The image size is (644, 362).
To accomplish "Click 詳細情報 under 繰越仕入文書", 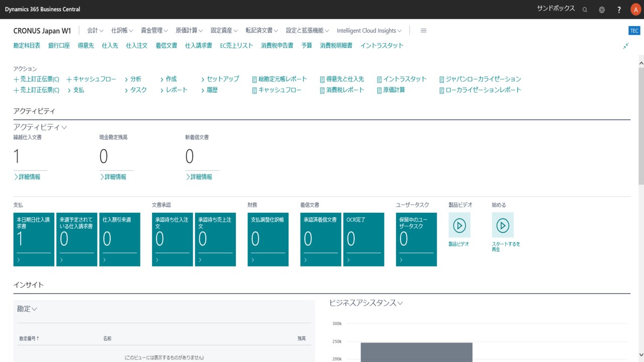I will pos(27,177).
